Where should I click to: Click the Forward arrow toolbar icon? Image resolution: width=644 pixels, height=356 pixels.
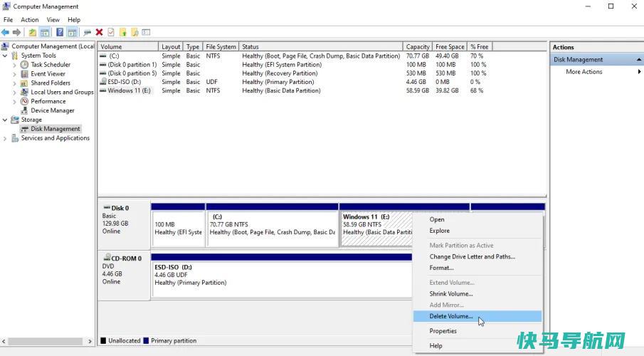point(17,32)
